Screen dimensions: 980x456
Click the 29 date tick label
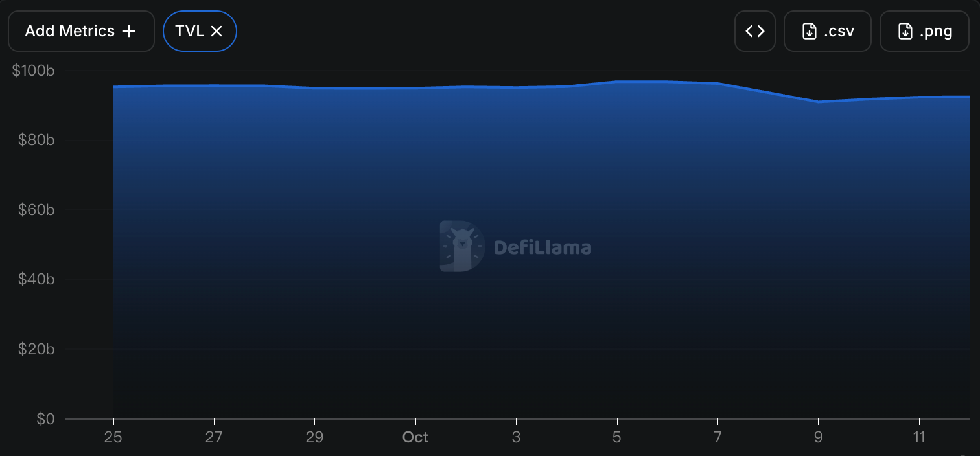pyautogui.click(x=314, y=437)
